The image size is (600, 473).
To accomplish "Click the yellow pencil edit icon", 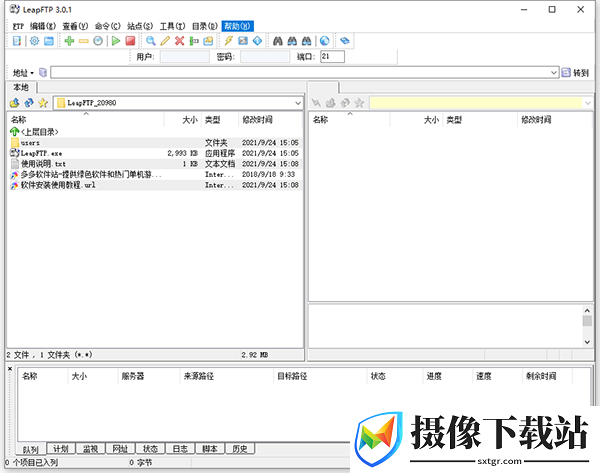I will (x=165, y=41).
